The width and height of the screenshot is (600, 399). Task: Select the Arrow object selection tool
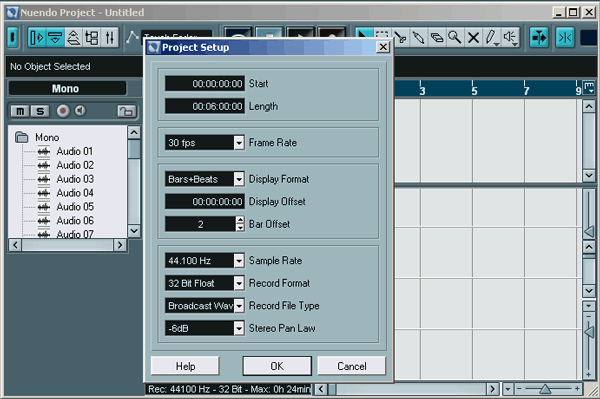[x=364, y=34]
